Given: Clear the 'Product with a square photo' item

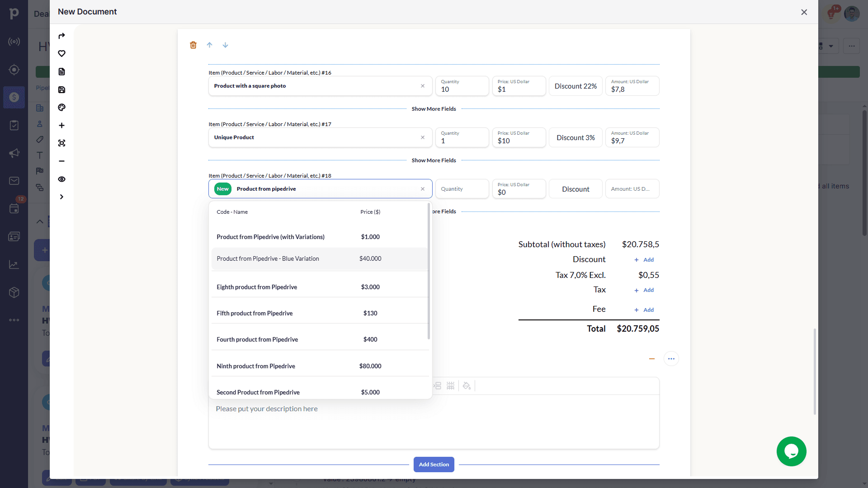Looking at the screenshot, I should tap(423, 86).
